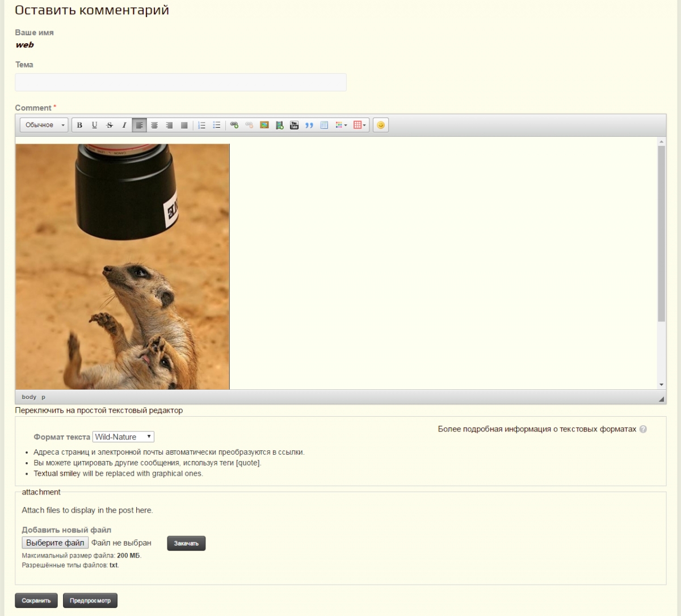Insert a bulleted list
The width and height of the screenshot is (681, 616).
(216, 125)
